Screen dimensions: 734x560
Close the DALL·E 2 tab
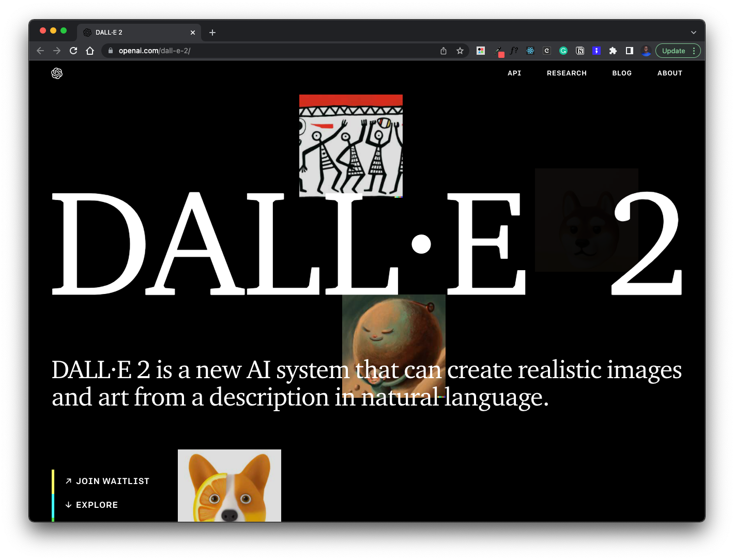[x=193, y=33]
